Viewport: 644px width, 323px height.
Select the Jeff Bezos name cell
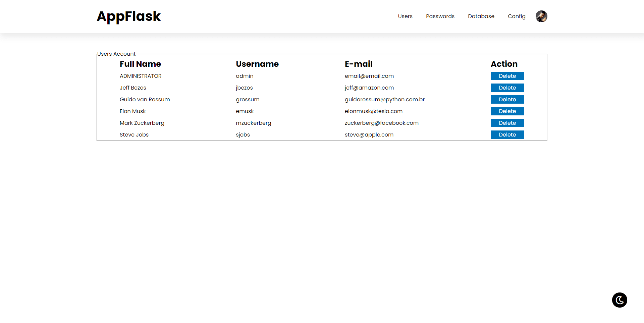[x=133, y=88]
